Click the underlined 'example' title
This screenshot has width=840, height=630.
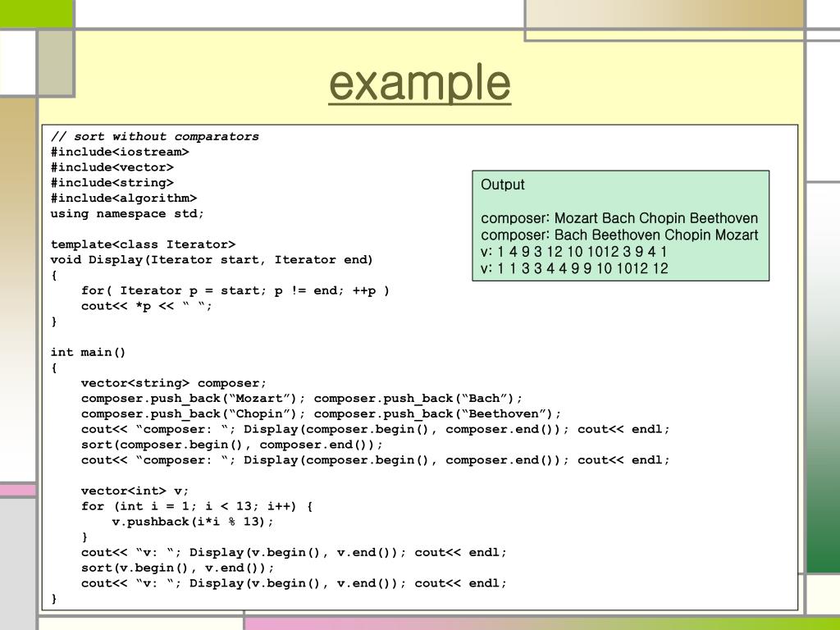[419, 83]
